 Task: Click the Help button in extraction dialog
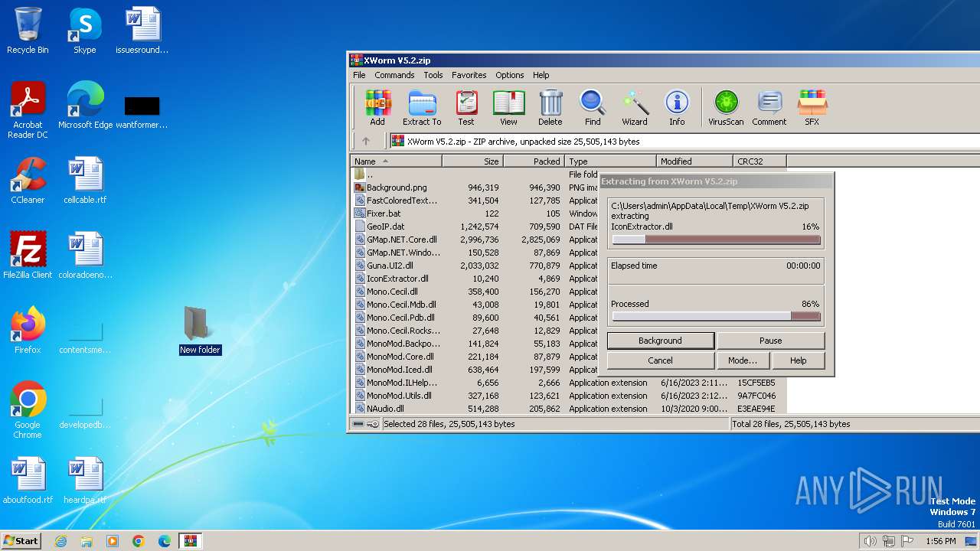point(798,360)
